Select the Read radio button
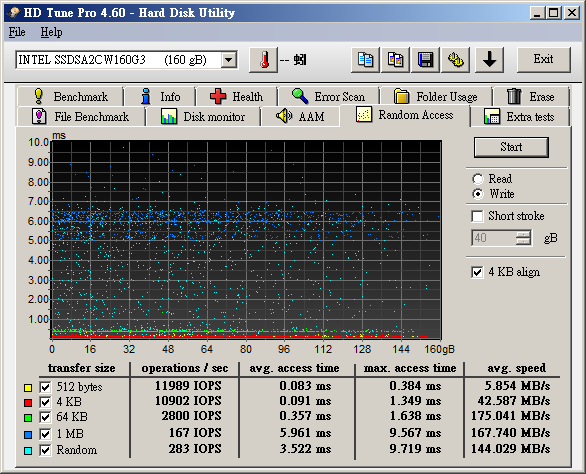Image resolution: width=586 pixels, height=474 pixels. (478, 179)
